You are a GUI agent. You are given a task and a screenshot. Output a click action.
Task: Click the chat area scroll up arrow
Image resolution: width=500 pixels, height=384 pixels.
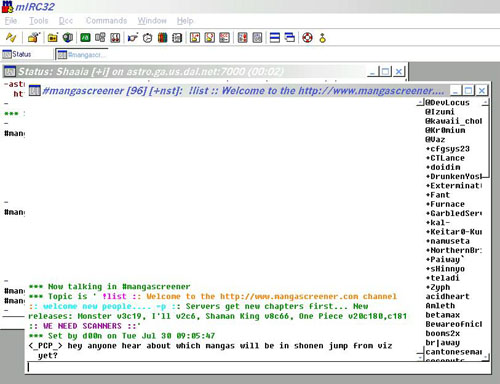420,102
